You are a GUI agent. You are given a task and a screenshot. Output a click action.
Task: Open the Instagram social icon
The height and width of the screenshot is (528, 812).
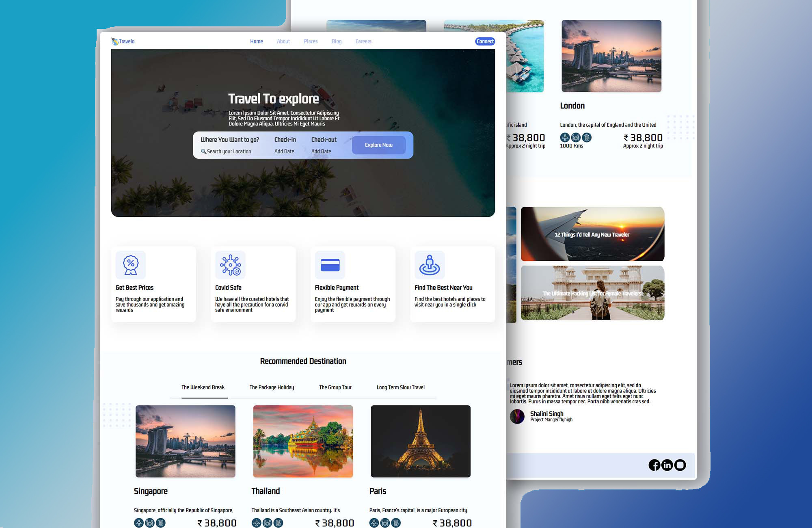pos(680,465)
